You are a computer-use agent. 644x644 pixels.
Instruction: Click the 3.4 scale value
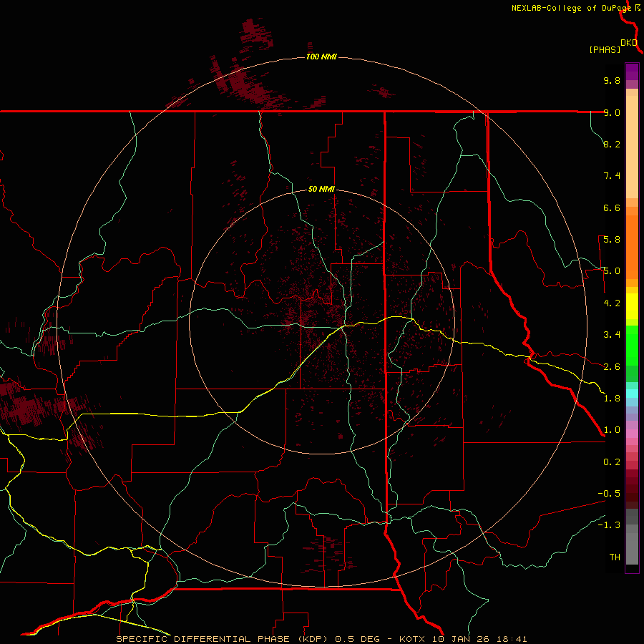612,335
